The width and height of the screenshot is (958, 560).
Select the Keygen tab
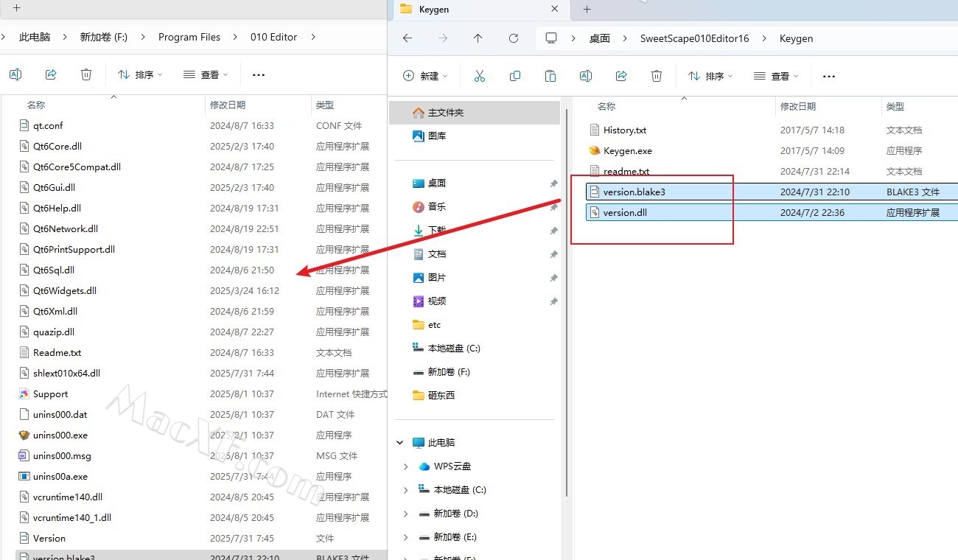click(480, 10)
